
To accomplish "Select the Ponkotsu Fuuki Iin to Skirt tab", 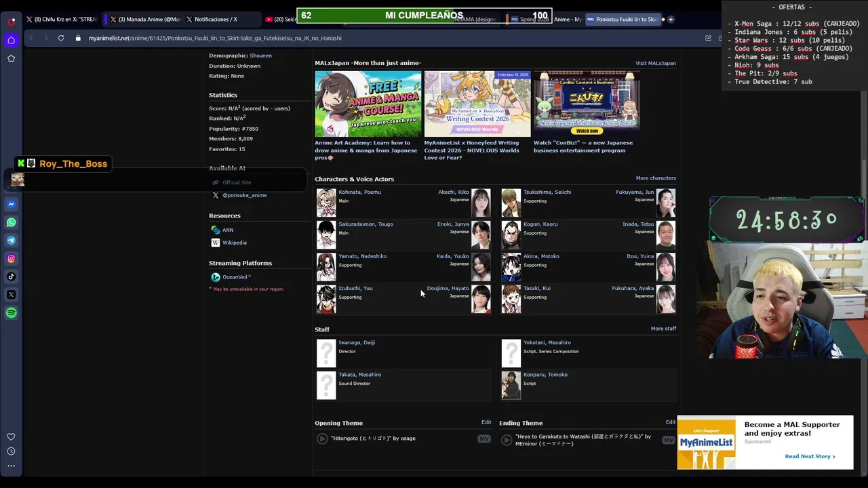I will [x=622, y=20].
